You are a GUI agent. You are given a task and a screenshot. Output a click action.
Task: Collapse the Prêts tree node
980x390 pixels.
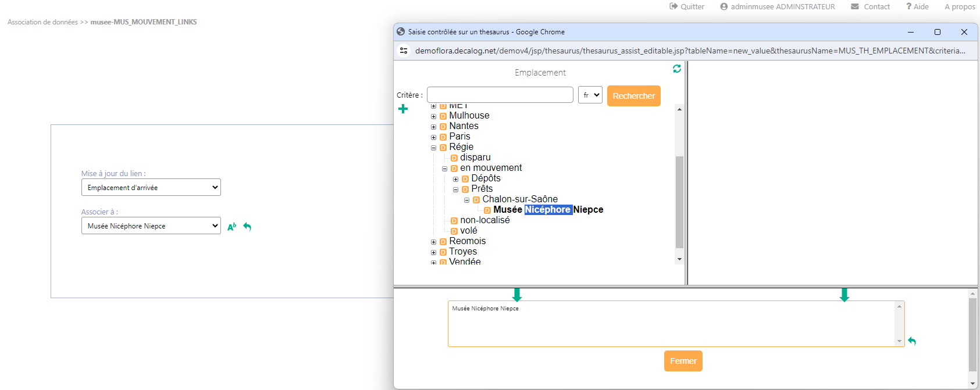(455, 189)
